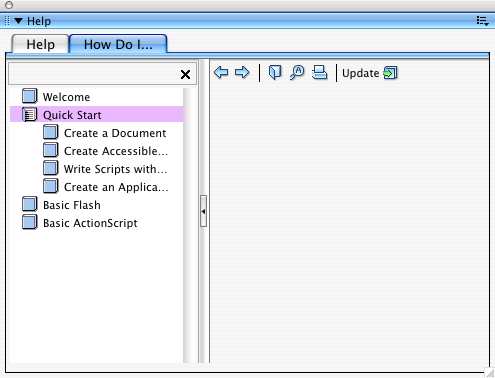Open the Create an Applica... lesson
Viewport: 495px width, 378px height.
116,187
